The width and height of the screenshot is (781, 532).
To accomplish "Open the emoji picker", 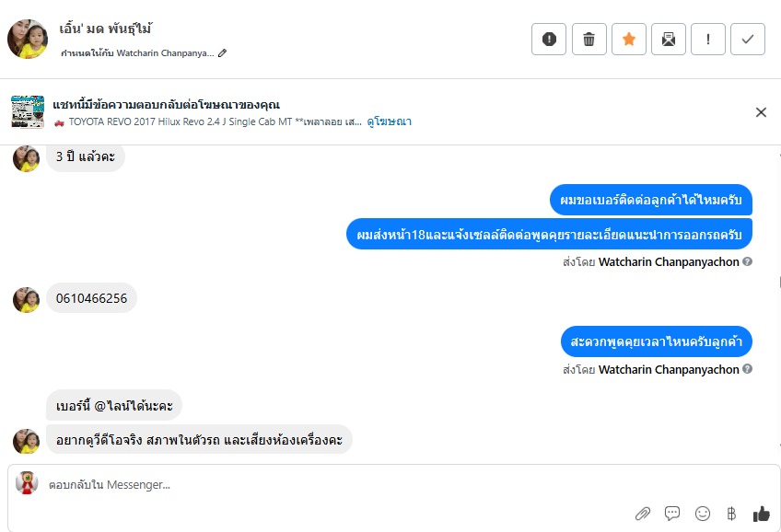I will coord(703,514).
